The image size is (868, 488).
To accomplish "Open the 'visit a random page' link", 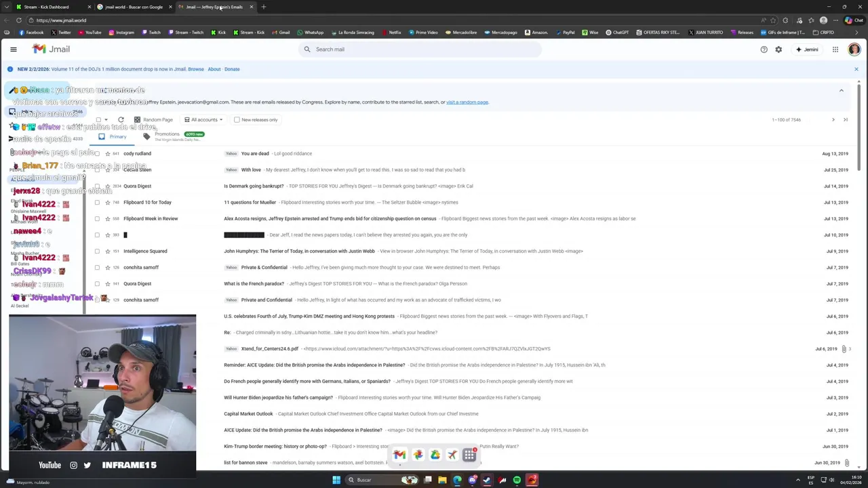I will pos(467,102).
